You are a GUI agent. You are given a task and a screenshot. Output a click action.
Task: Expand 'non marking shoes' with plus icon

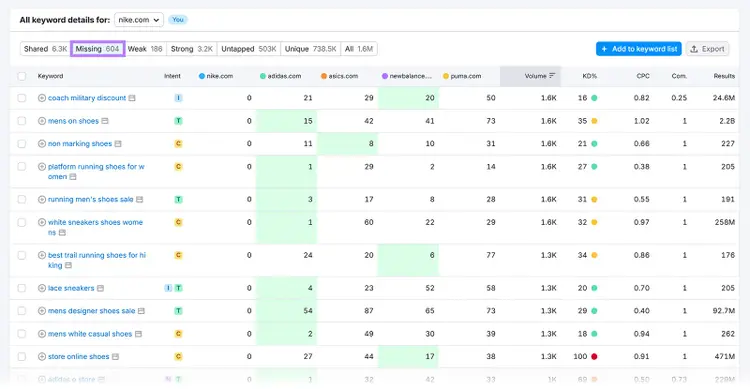(42, 144)
